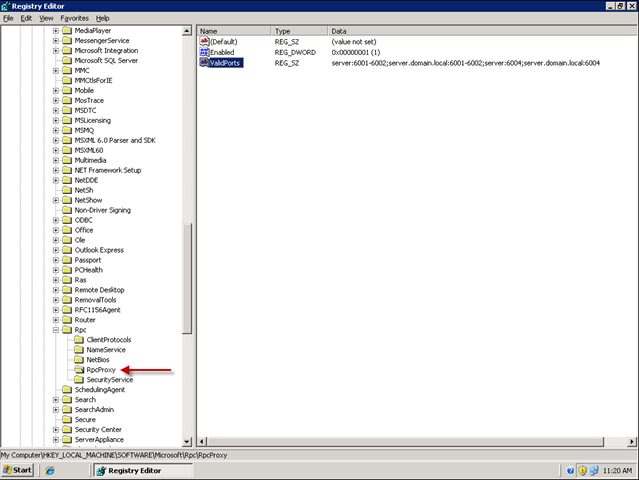Click the NetBios folder icon

pyautogui.click(x=79, y=360)
